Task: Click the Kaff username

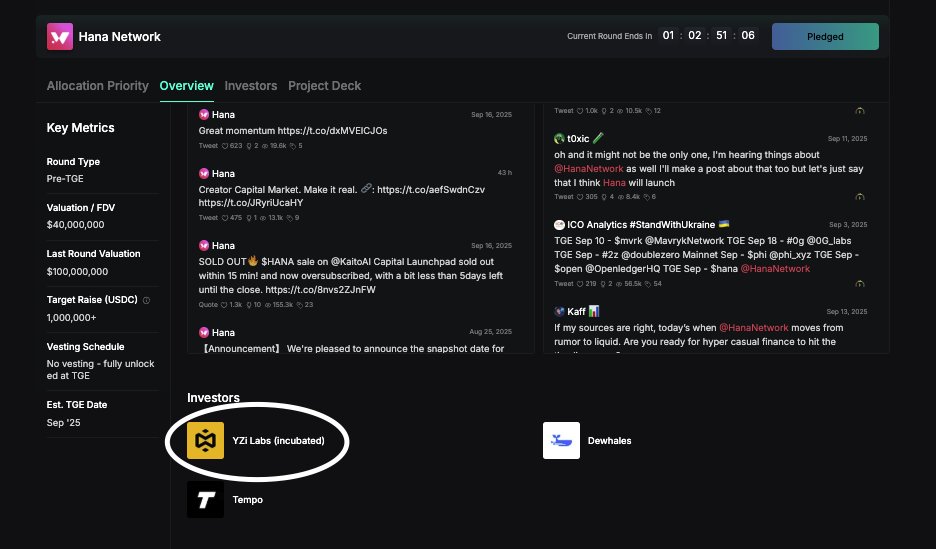Action: point(576,311)
